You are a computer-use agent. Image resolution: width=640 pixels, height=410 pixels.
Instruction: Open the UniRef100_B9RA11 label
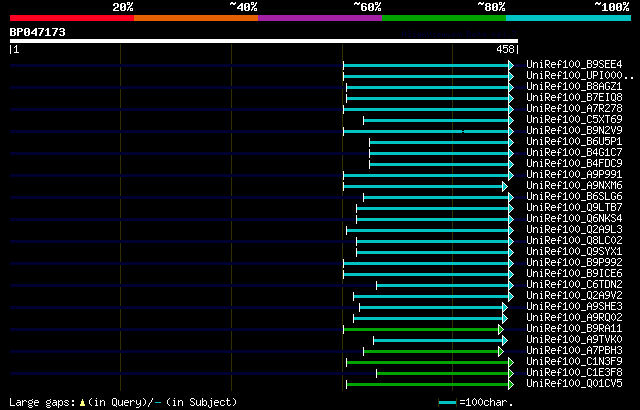click(574, 329)
